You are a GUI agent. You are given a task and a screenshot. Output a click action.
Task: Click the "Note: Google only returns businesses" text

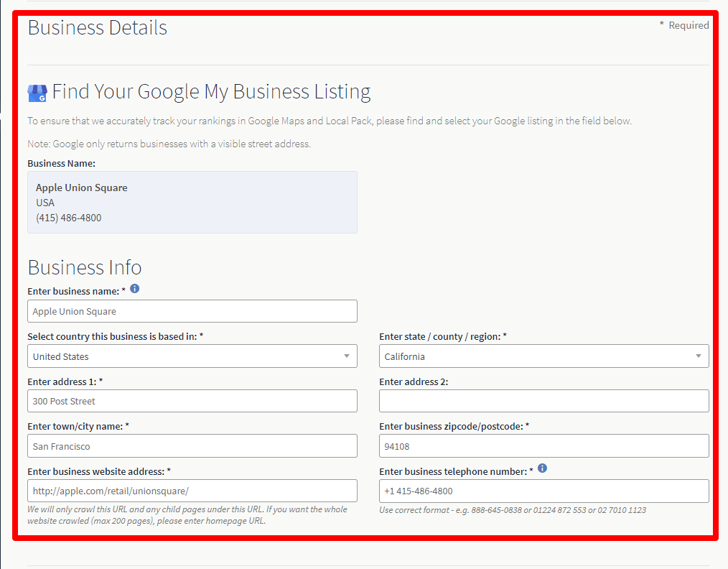[x=169, y=144]
